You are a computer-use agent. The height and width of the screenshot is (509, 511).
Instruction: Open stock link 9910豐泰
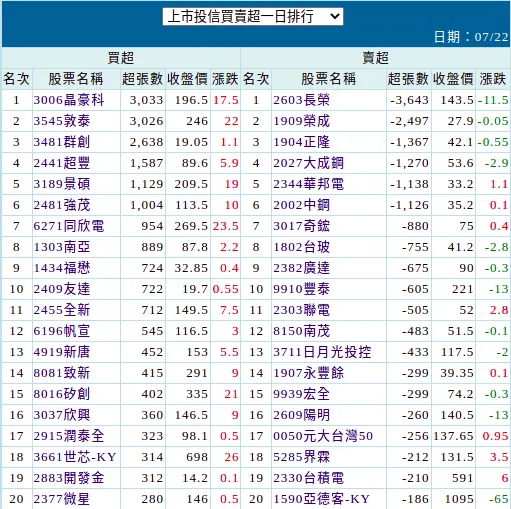(301, 289)
